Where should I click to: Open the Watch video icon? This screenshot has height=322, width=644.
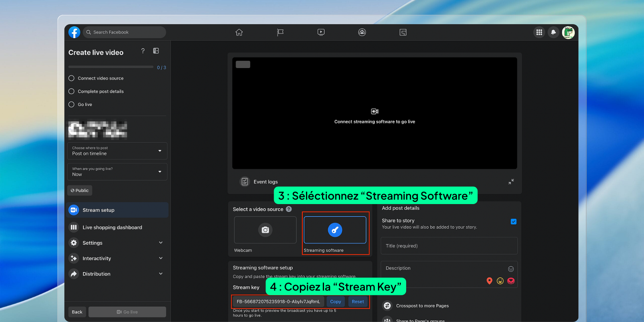coord(321,32)
